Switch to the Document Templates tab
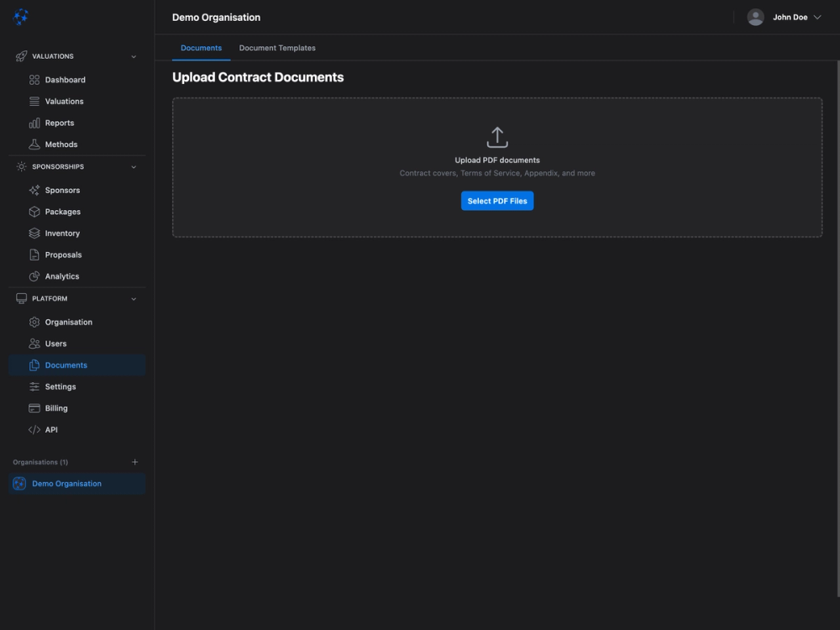 point(277,48)
